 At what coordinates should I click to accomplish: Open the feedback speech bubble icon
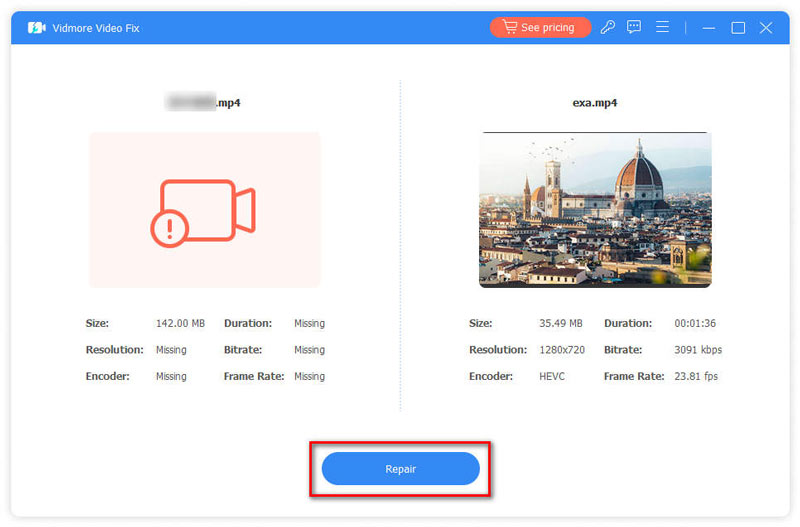pyautogui.click(x=634, y=28)
